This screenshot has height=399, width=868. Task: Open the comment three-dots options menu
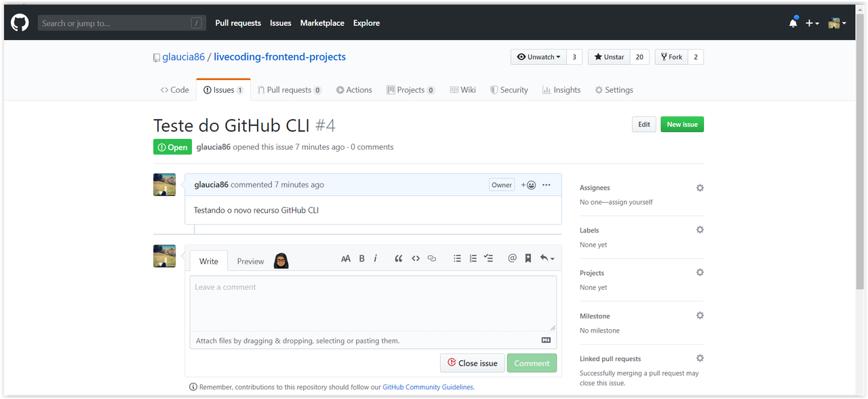[x=547, y=185]
